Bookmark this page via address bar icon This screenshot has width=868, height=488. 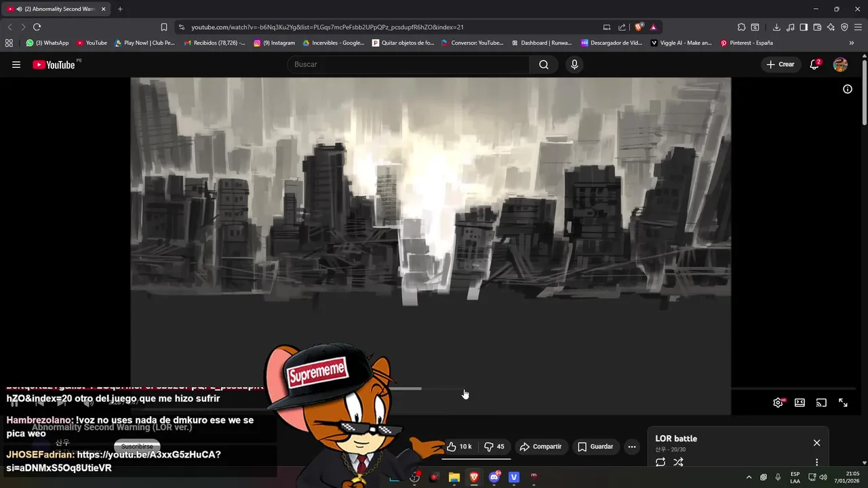pos(164,27)
